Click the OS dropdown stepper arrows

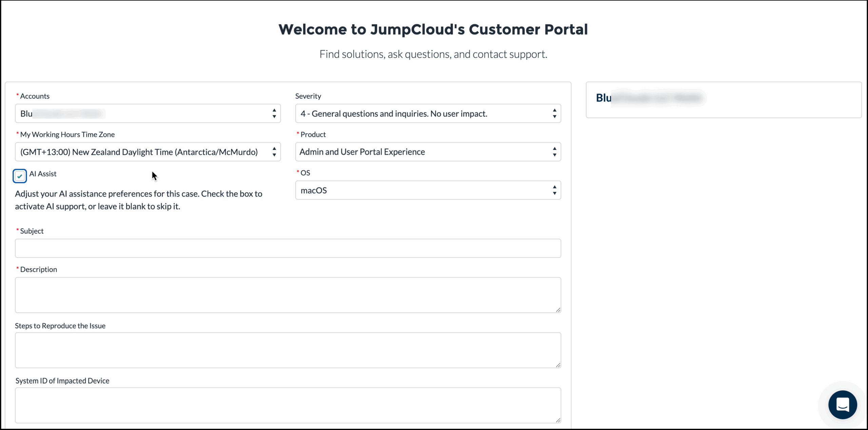554,190
